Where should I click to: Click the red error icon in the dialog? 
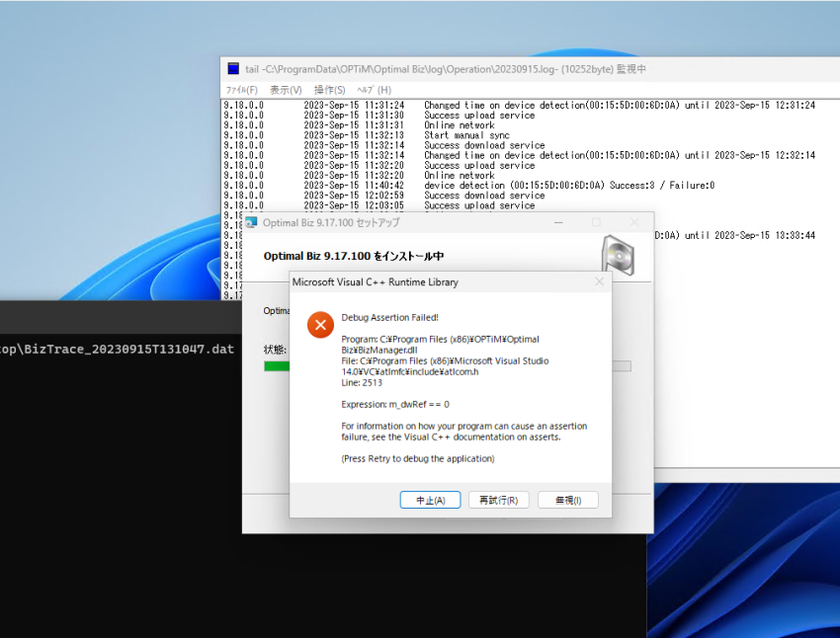320,325
